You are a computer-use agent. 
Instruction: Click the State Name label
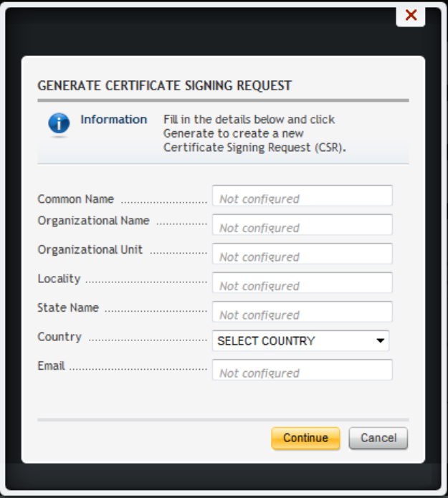tap(68, 308)
